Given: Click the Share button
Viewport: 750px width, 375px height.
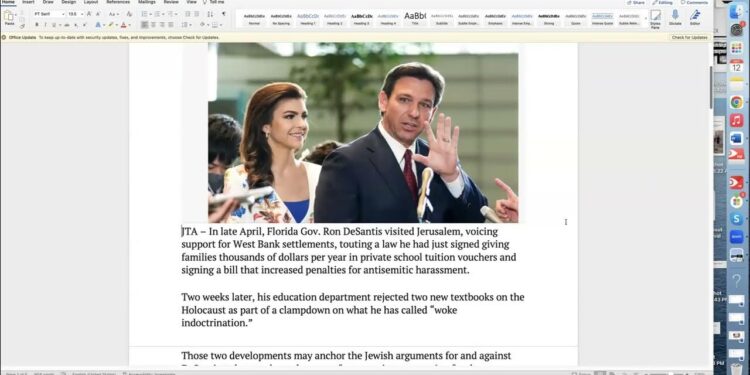Looking at the screenshot, I should pyautogui.click(x=636, y=3).
